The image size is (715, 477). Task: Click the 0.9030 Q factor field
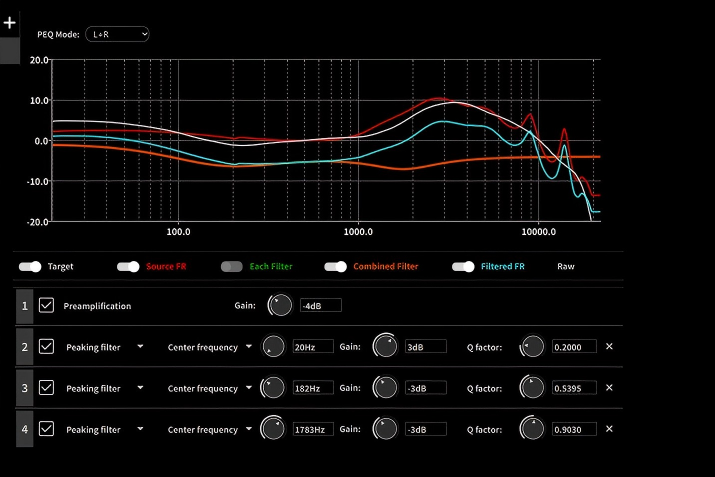tap(573, 429)
